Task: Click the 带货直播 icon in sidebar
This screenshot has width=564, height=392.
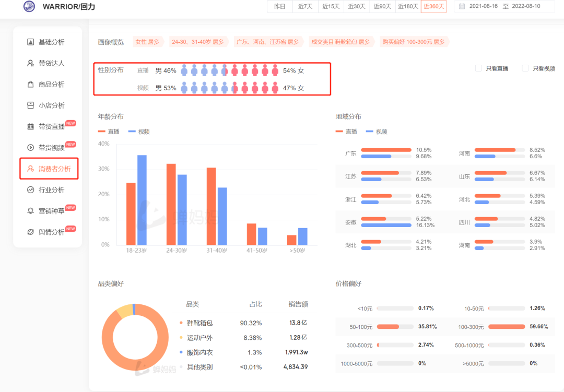Action: [30, 126]
